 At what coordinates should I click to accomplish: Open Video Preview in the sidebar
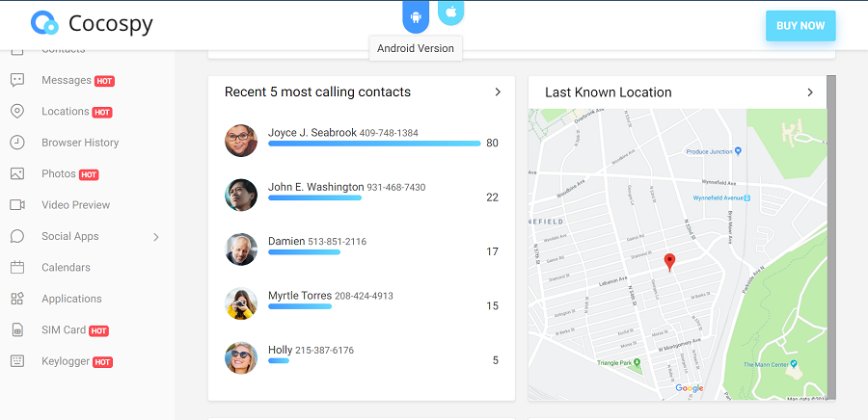(x=76, y=205)
